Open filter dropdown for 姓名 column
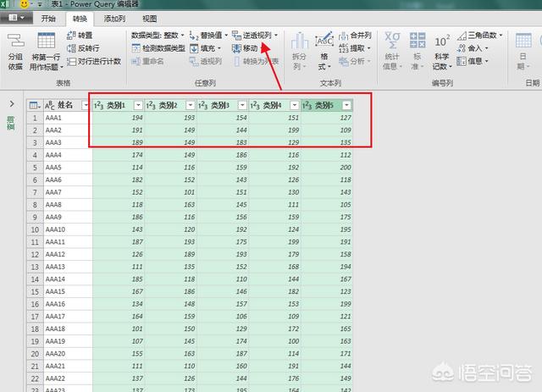The height and width of the screenshot is (392, 542). [x=85, y=105]
